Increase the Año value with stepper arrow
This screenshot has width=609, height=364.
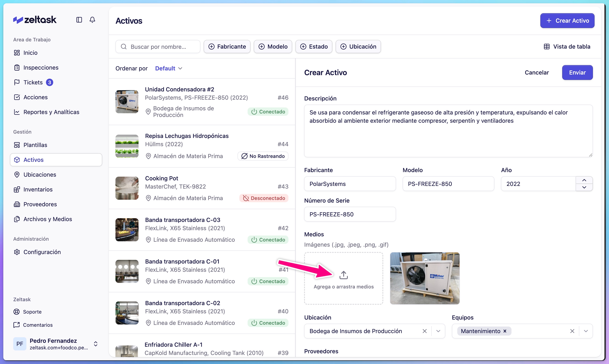[584, 180]
